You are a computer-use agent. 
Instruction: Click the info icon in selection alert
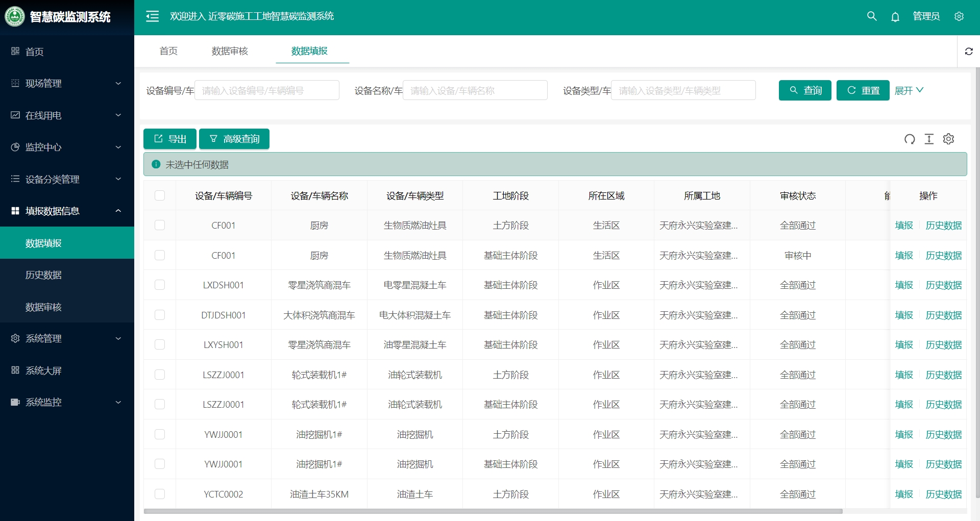[x=156, y=164]
